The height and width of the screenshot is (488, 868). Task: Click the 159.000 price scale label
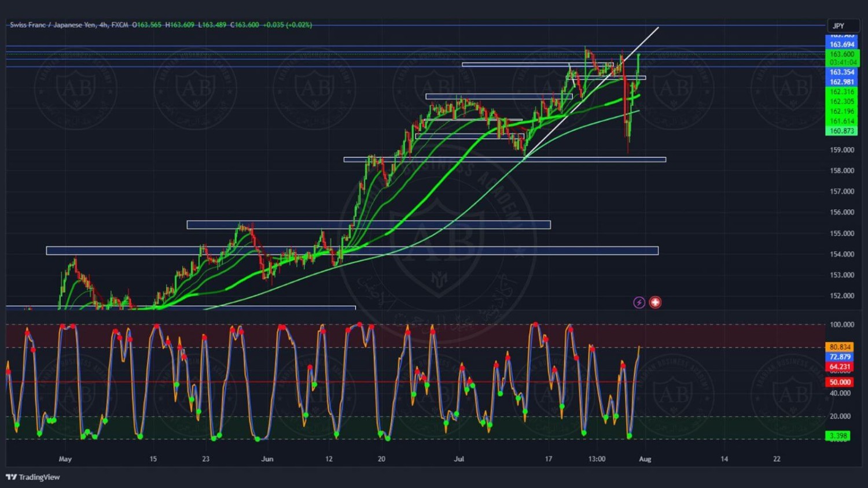pyautogui.click(x=842, y=150)
